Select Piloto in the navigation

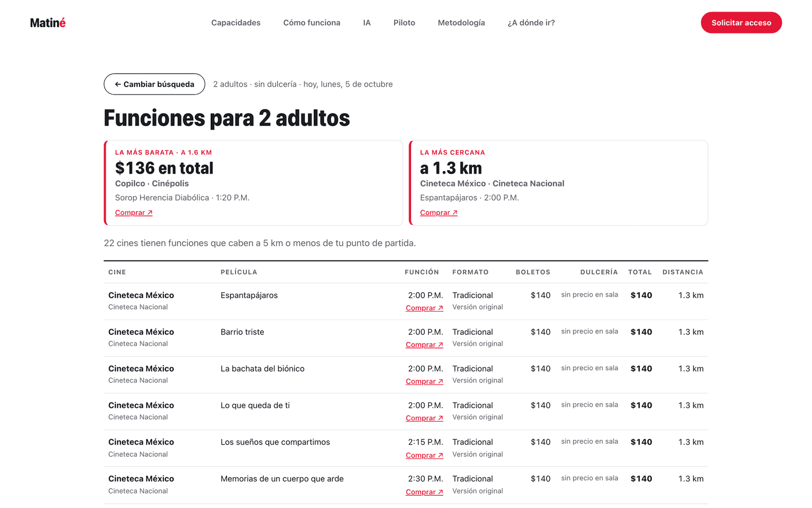coord(404,23)
